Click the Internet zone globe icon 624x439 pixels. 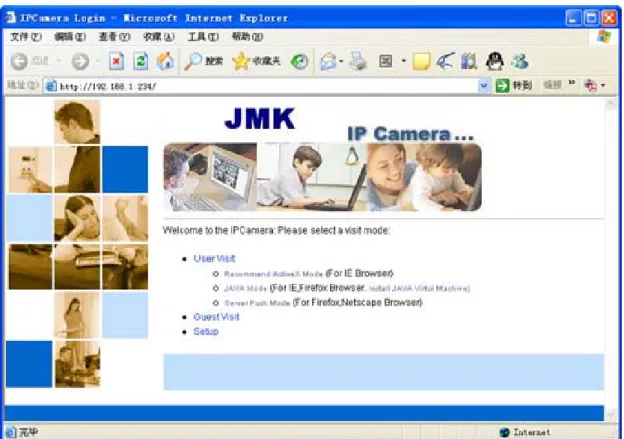coord(505,432)
